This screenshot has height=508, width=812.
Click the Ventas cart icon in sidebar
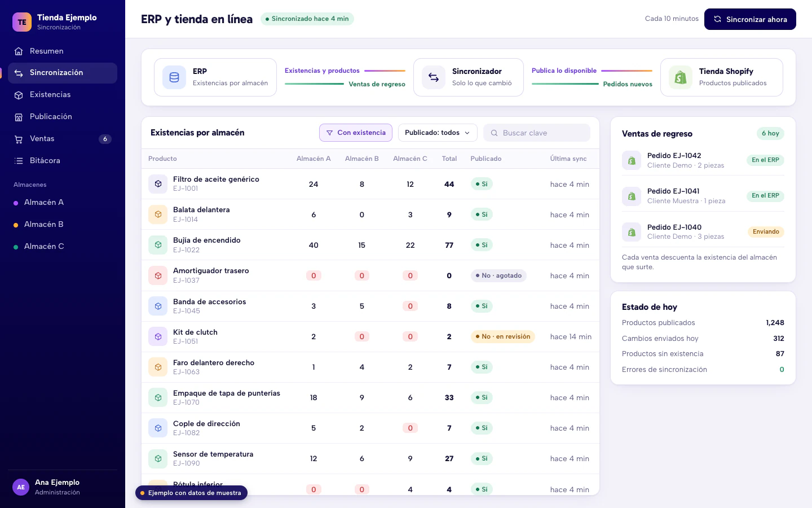(19, 139)
